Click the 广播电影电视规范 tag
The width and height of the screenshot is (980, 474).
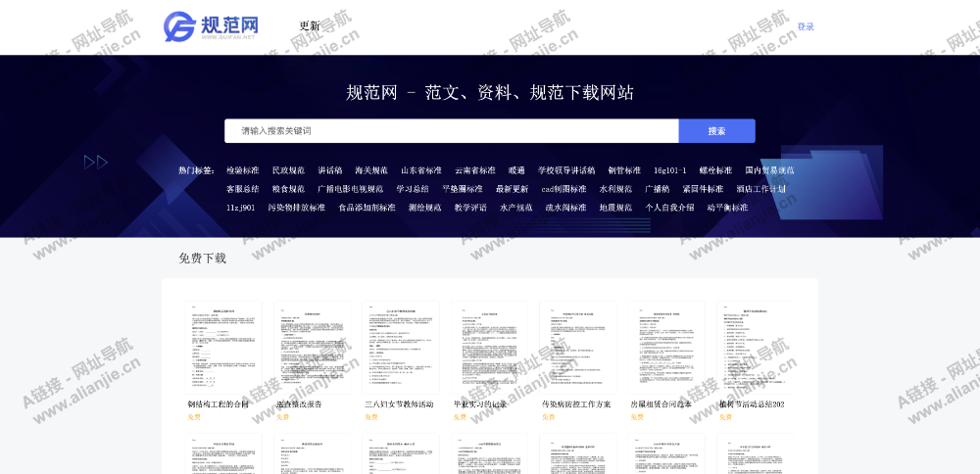[350, 189]
